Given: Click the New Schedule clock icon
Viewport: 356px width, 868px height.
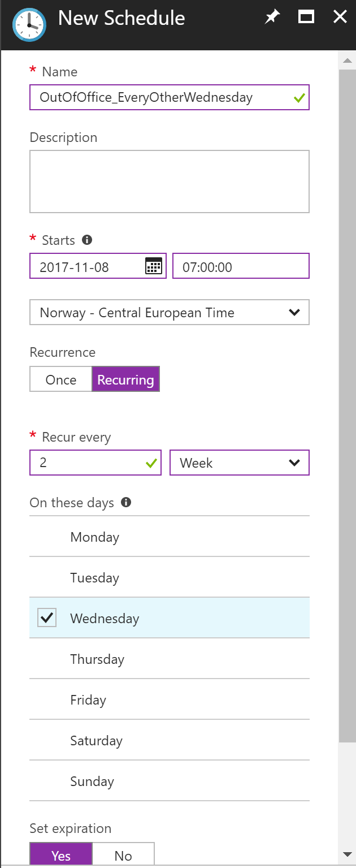Looking at the screenshot, I should pos(28,25).
